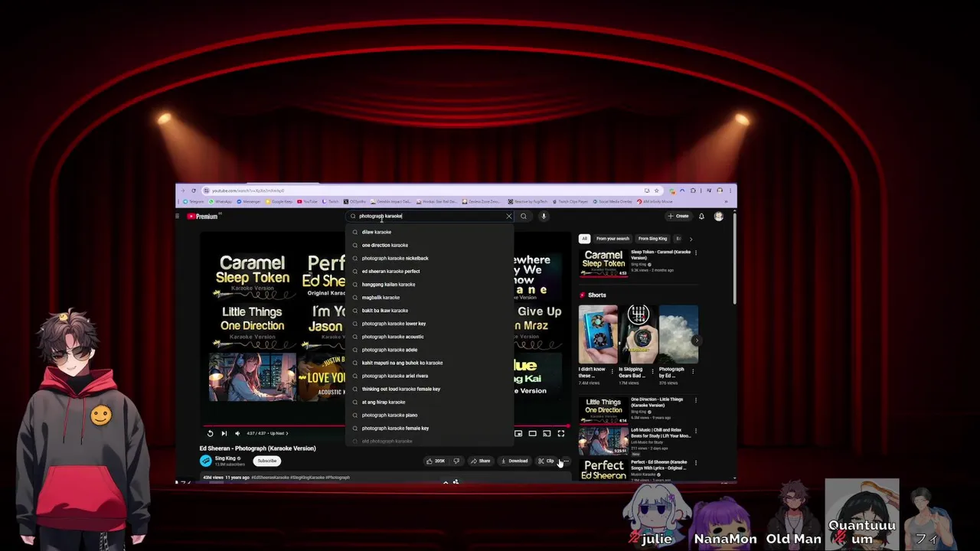
Task: Open Sleep Token Caramel karaoke thumbnail
Action: pyautogui.click(x=603, y=262)
